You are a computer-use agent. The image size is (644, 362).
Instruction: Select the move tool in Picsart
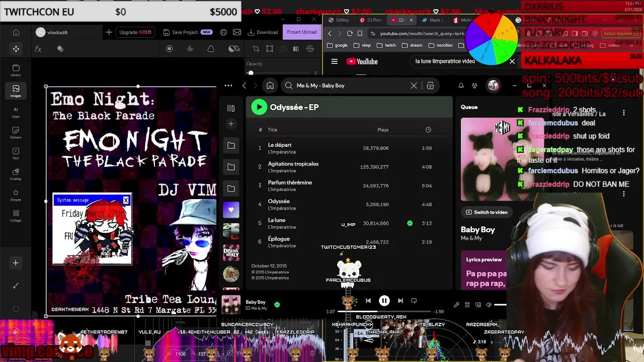click(16, 49)
